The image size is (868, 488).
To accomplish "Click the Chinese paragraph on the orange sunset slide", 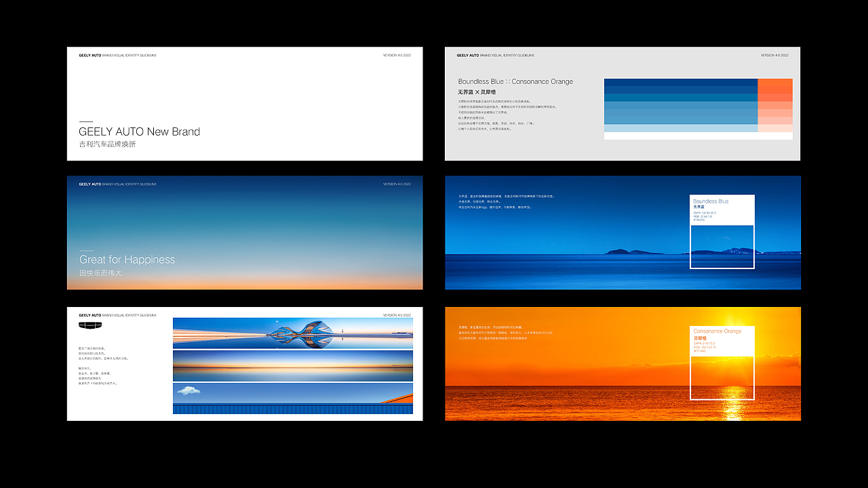I will point(506,333).
